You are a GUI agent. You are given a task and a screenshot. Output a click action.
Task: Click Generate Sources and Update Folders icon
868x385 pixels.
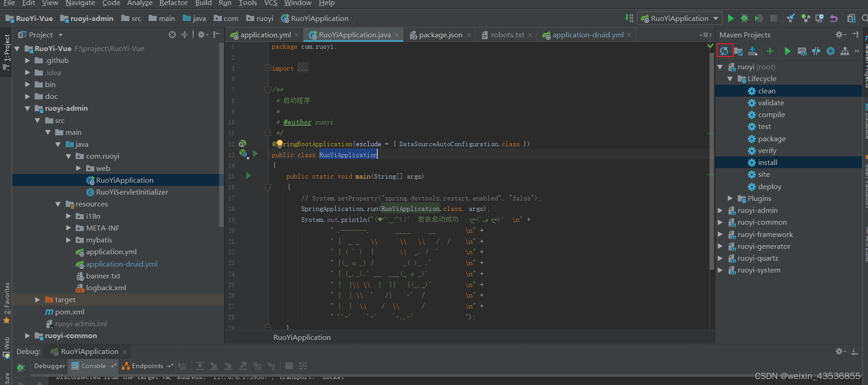[x=739, y=51]
